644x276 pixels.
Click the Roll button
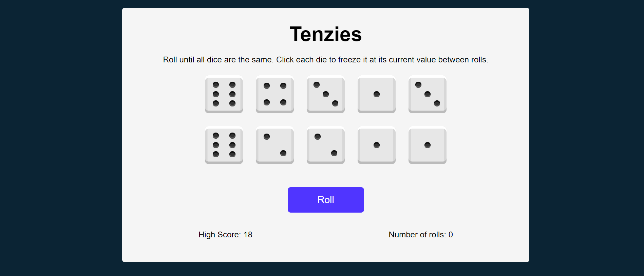coord(325,200)
